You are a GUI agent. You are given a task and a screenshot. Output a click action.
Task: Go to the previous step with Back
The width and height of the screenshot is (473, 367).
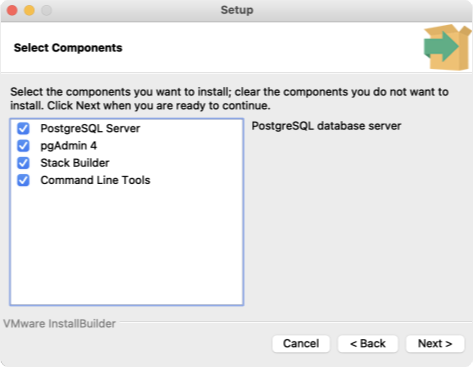click(x=368, y=343)
